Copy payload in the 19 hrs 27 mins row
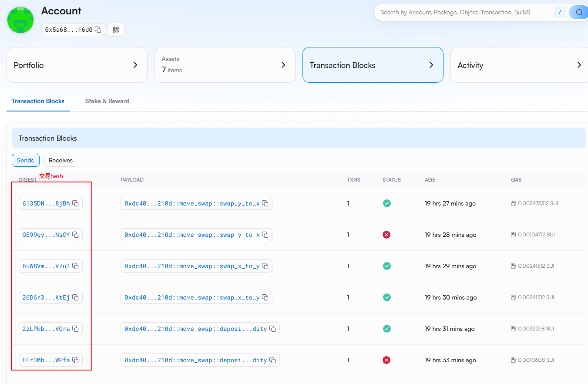This screenshot has width=588, height=384. point(265,203)
